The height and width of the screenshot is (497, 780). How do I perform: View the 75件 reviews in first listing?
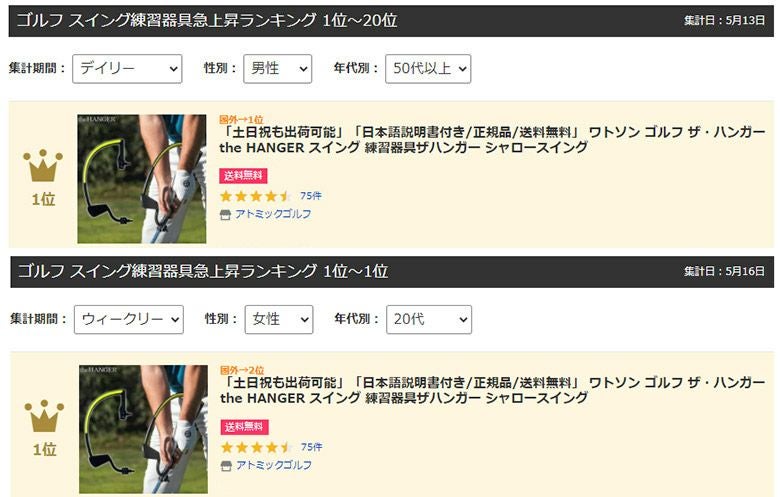(311, 196)
